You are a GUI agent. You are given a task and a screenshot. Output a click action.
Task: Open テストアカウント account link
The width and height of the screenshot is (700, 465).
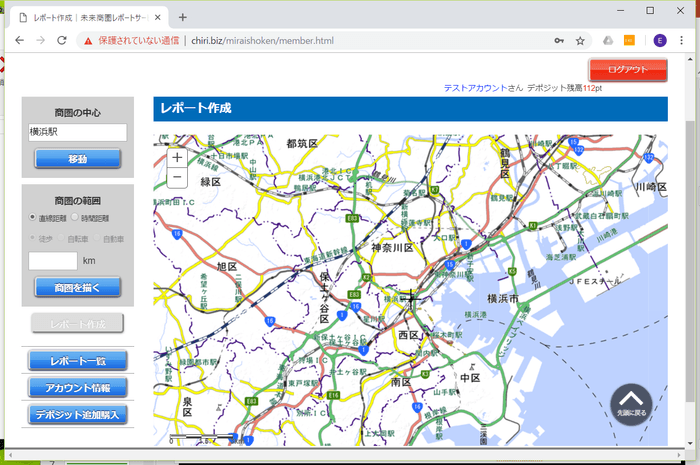coord(475,88)
